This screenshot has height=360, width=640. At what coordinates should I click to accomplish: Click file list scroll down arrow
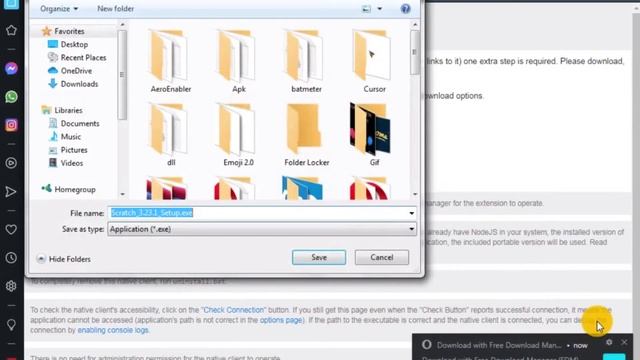click(415, 194)
